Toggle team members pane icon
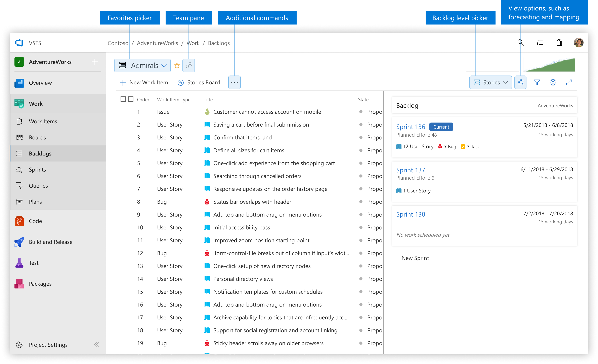 click(188, 65)
